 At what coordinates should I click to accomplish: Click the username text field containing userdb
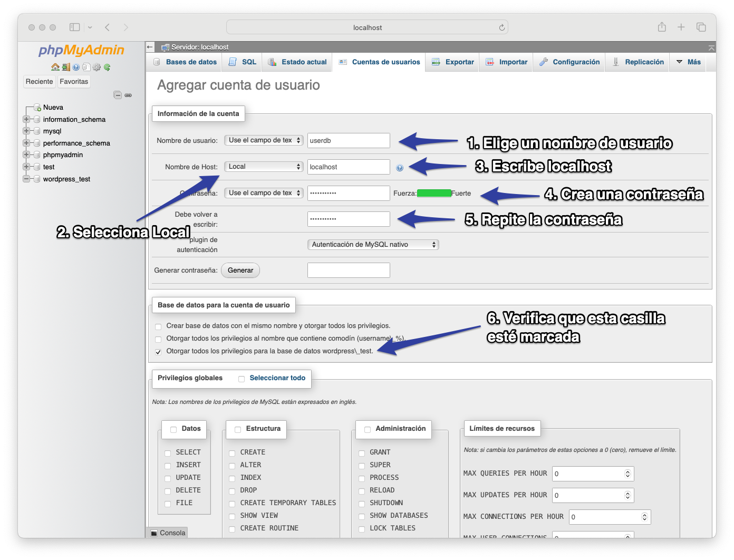coord(348,141)
